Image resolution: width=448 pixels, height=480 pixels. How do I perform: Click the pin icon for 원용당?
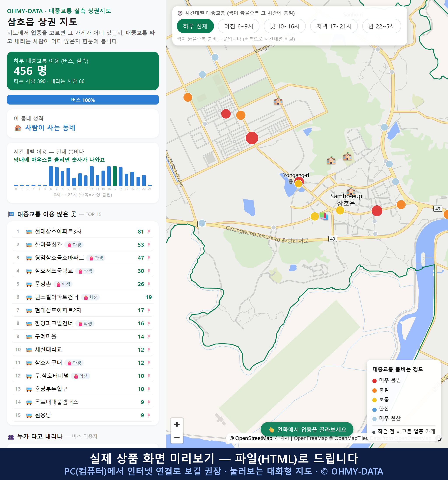(149, 415)
